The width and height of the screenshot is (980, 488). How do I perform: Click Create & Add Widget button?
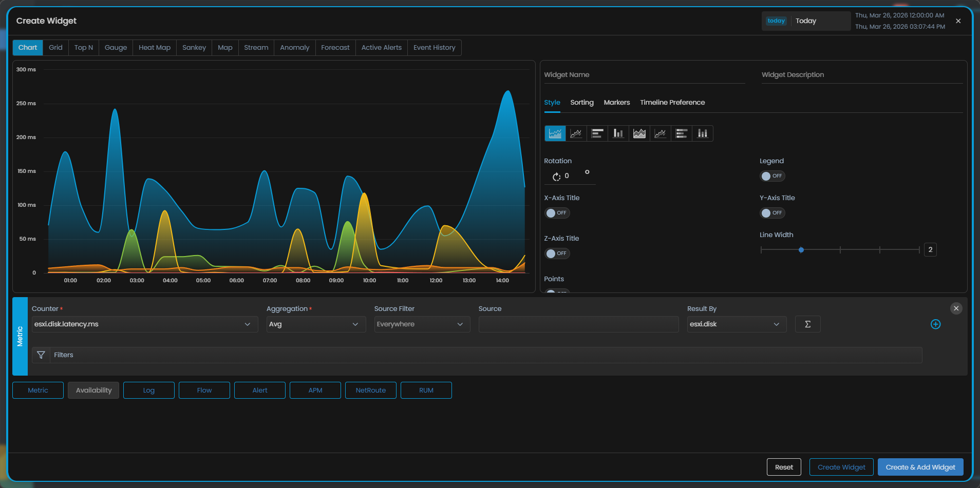pyautogui.click(x=920, y=467)
